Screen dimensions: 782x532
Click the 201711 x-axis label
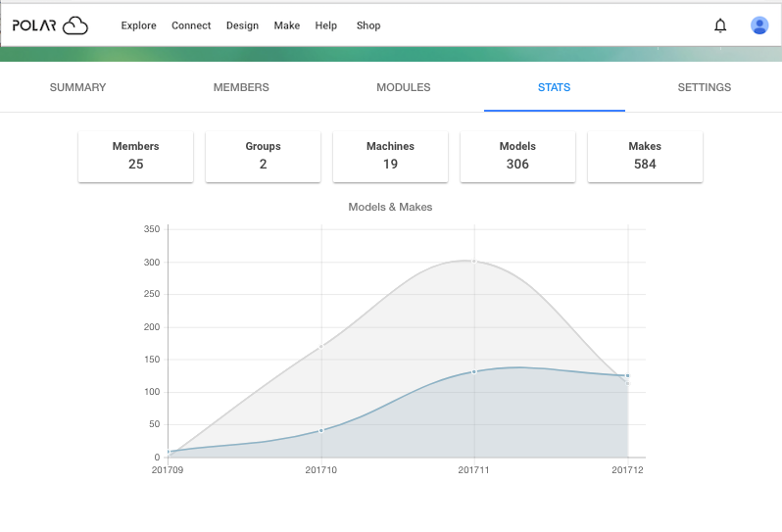tap(473, 469)
